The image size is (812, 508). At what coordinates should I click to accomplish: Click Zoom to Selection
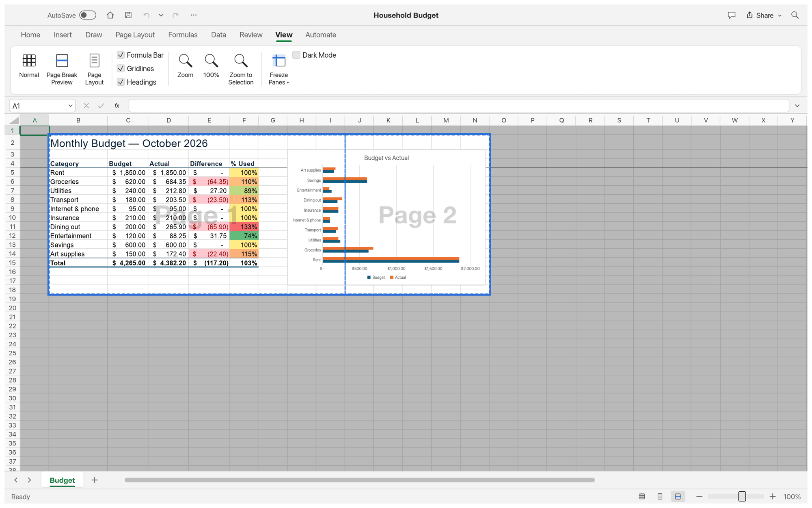pyautogui.click(x=241, y=69)
